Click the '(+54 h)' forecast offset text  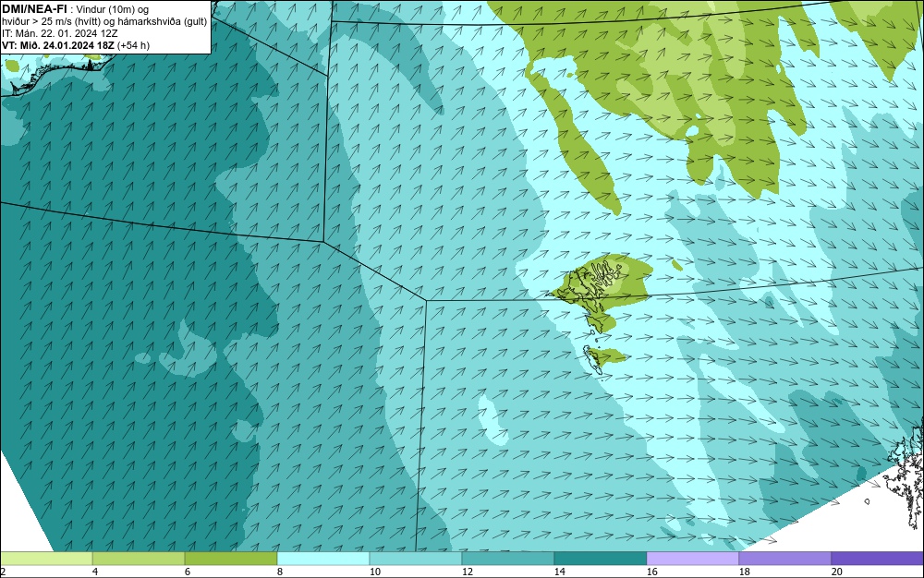pyautogui.click(x=133, y=45)
